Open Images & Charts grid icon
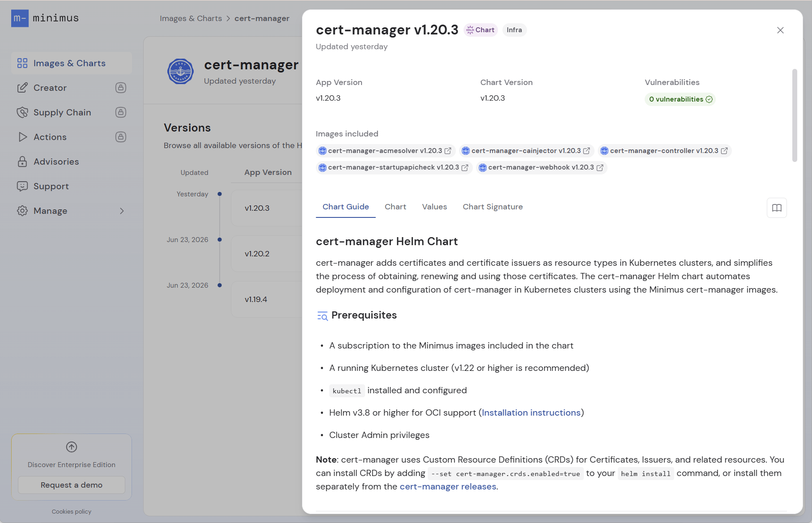The image size is (812, 523). click(x=22, y=63)
